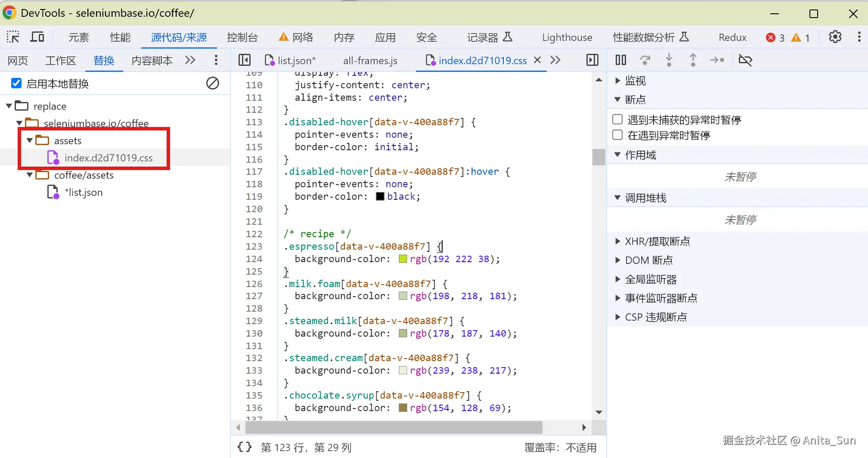
Task: Expand DOM 断点 section
Action: [x=617, y=260]
